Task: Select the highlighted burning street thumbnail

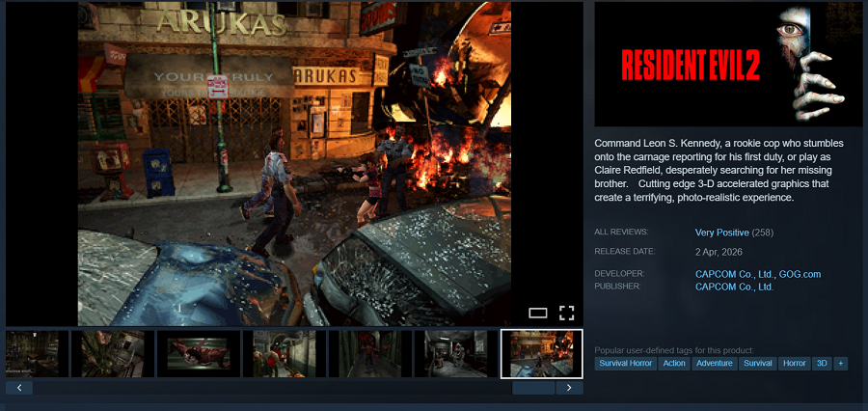Action: click(x=541, y=354)
